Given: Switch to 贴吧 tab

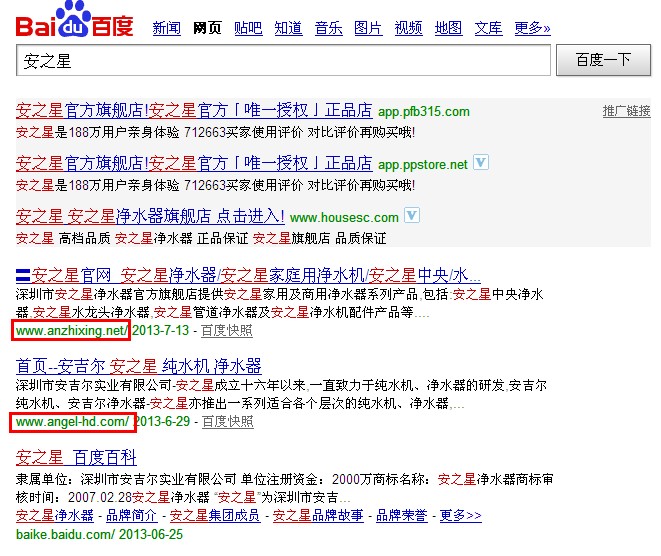Looking at the screenshot, I should pyautogui.click(x=248, y=28).
